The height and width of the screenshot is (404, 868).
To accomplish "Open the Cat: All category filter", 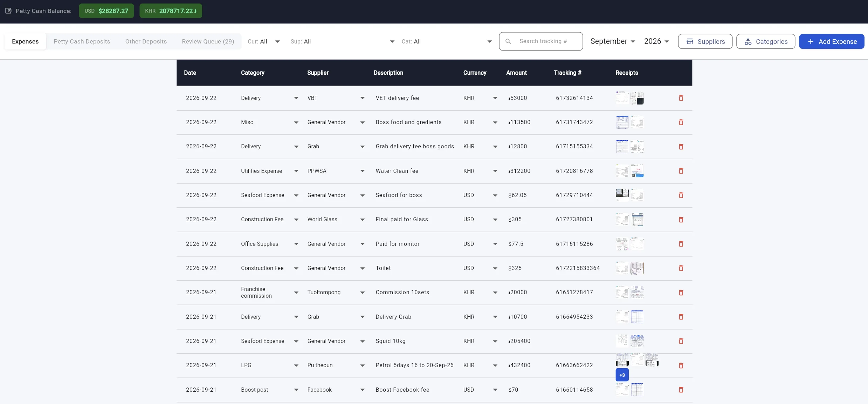I will point(447,41).
